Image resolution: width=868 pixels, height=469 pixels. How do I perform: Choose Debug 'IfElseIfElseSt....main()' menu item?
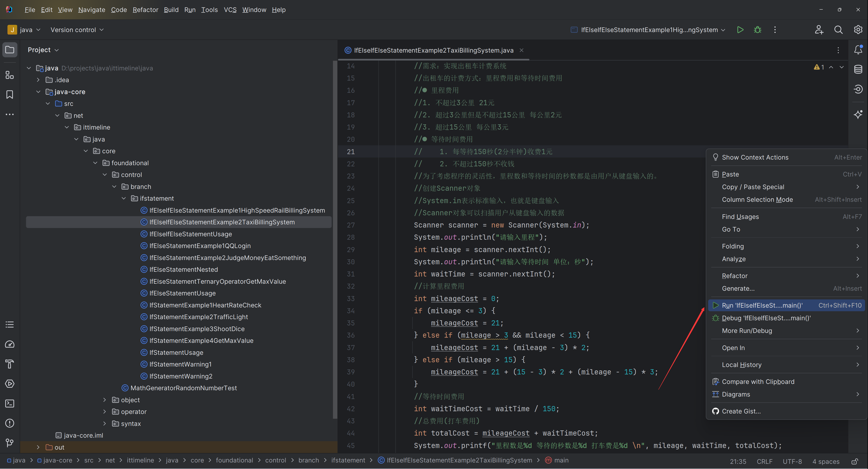786,318
